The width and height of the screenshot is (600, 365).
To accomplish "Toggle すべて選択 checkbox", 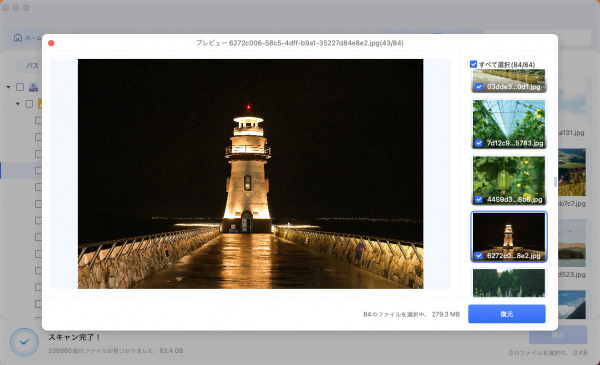I will coord(473,64).
